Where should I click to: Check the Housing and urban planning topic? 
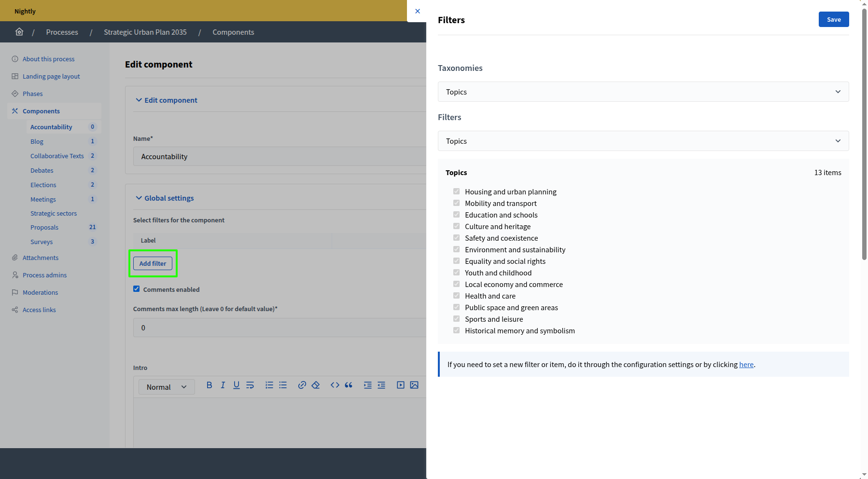456,191
